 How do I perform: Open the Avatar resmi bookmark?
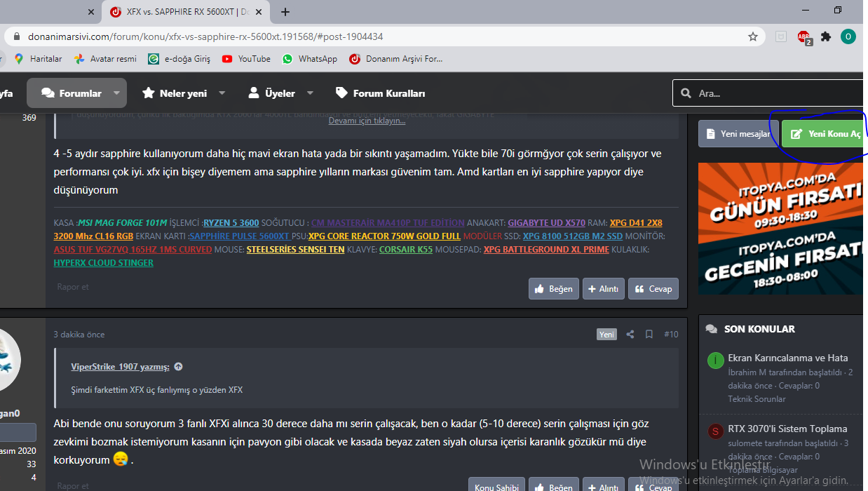[x=105, y=59]
